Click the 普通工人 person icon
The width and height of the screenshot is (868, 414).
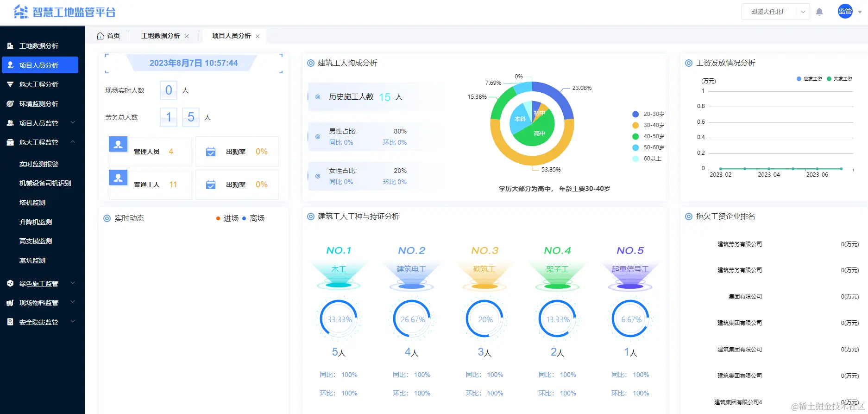118,177
